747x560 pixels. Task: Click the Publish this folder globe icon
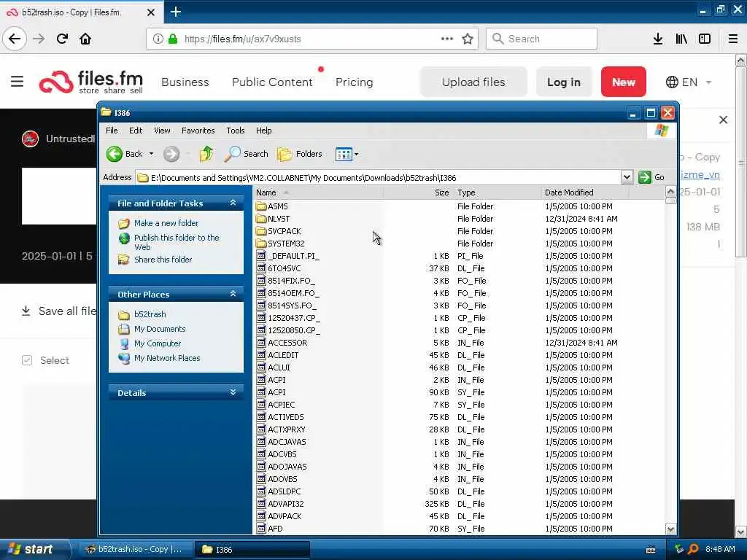click(124, 238)
